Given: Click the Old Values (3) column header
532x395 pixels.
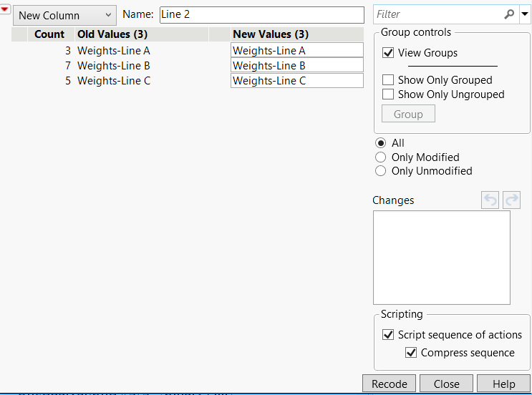Looking at the screenshot, I should coord(112,34).
